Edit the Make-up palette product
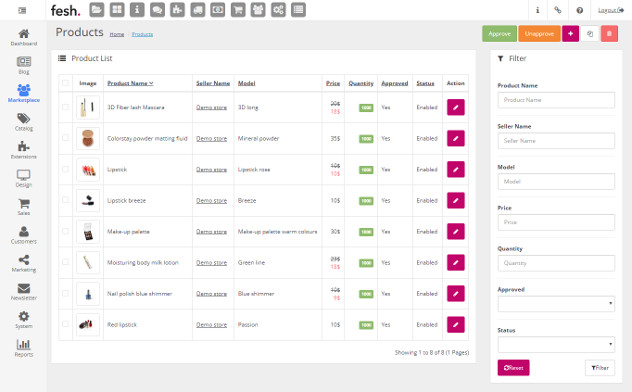The height and width of the screenshot is (392, 632). (456, 232)
